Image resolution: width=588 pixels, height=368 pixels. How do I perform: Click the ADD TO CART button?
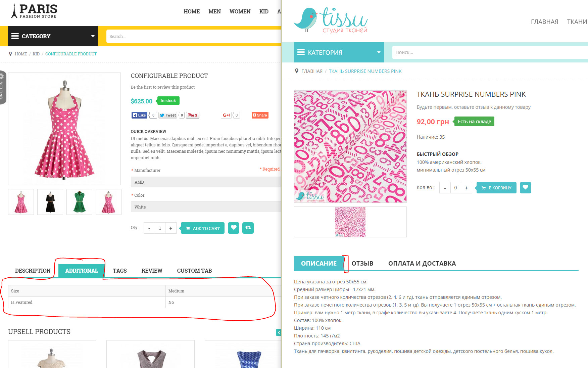coord(203,228)
